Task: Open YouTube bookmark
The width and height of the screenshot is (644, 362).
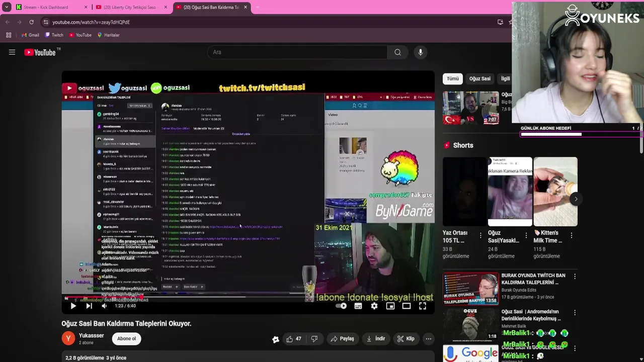Action: coord(80,35)
